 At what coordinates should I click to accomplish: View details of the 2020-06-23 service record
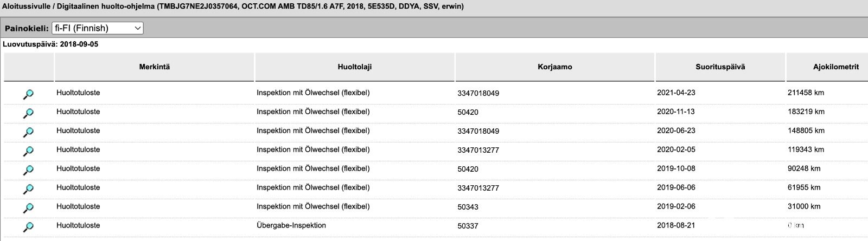[x=28, y=132]
